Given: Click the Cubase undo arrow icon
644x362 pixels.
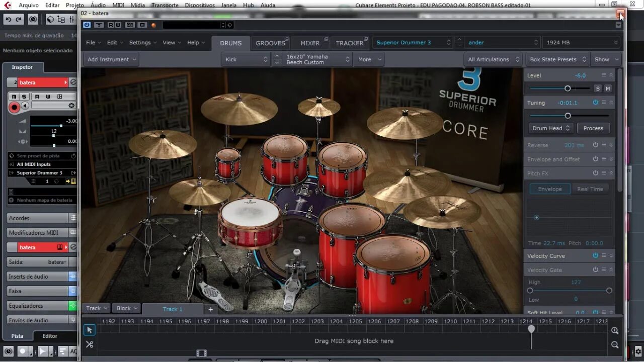Looking at the screenshot, I should 9,19.
